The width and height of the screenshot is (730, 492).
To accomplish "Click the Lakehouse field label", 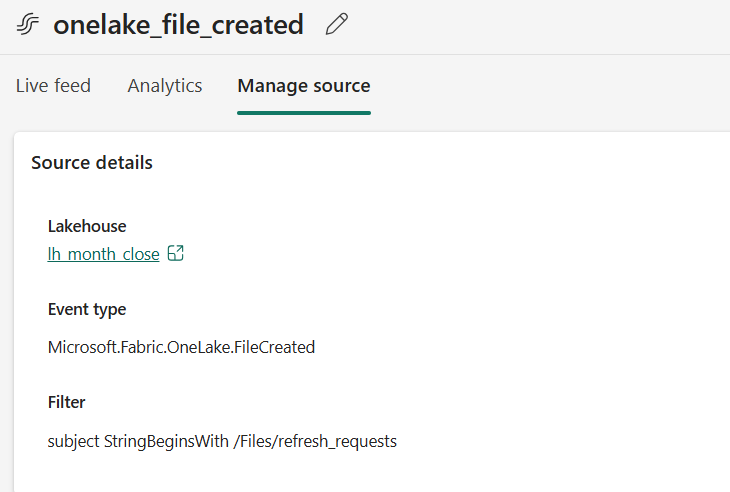I will 87,226.
